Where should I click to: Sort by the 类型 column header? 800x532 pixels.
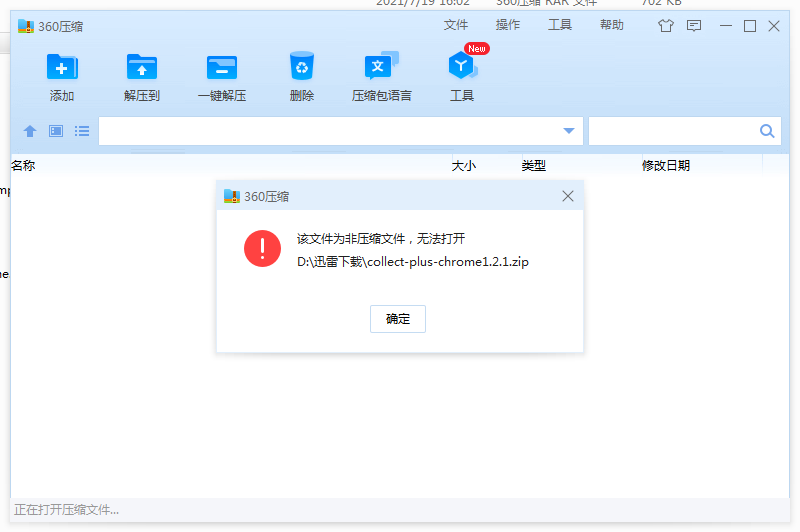[x=534, y=165]
